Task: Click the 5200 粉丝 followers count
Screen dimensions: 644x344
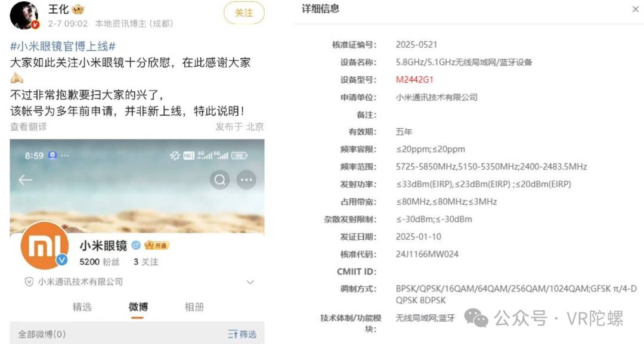Action: [x=100, y=262]
